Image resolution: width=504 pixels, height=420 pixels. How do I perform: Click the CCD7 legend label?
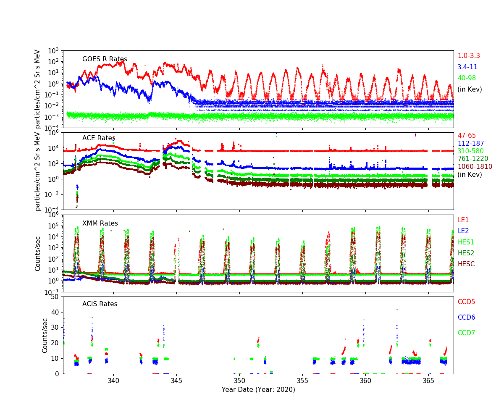(x=466, y=333)
